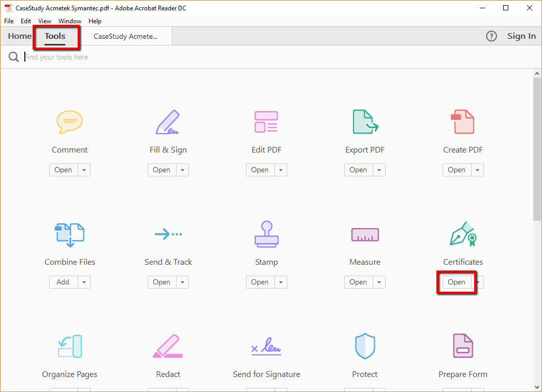The width and height of the screenshot is (542, 392).
Task: Open the Comment tool button
Action: point(63,170)
